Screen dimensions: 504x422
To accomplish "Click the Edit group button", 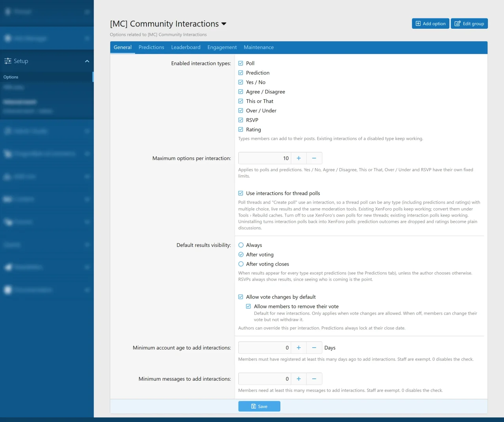I will (x=469, y=24).
